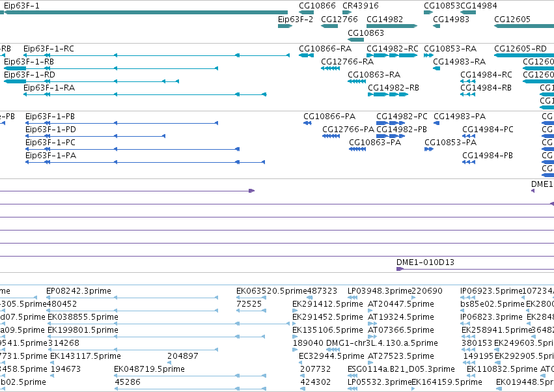Select the AT07366.5prime label
The height and width of the screenshot is (392, 554).
[x=401, y=330]
